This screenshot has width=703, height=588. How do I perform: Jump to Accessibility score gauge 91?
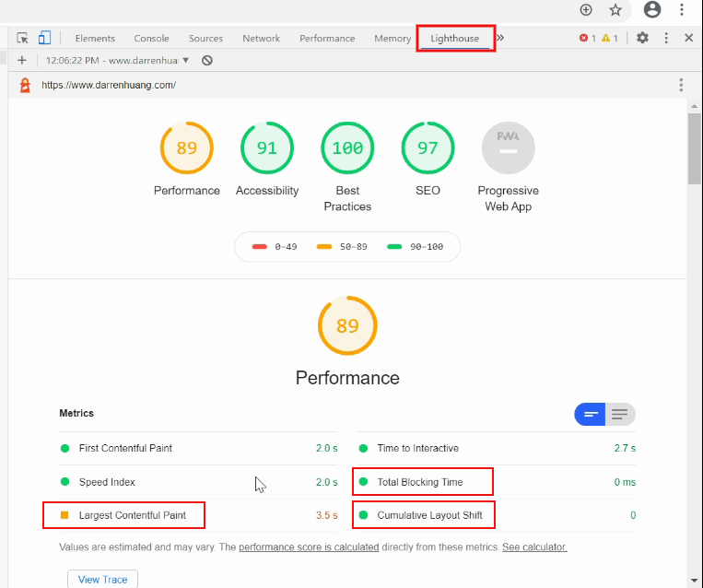tap(267, 148)
